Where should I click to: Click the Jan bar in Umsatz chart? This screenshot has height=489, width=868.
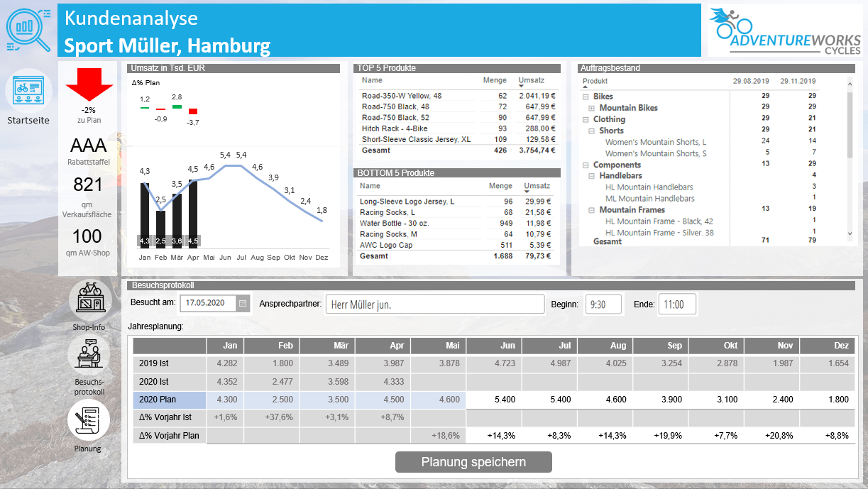tap(145, 214)
